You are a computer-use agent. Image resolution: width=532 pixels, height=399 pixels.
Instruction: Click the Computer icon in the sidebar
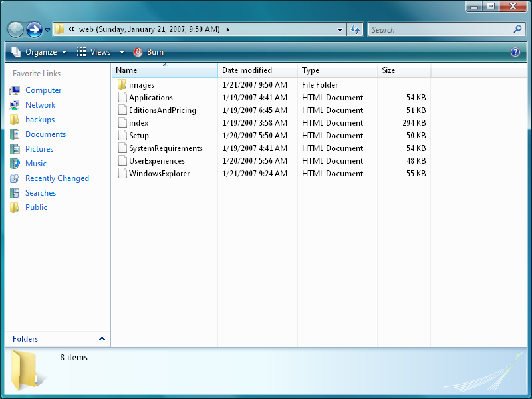click(15, 90)
